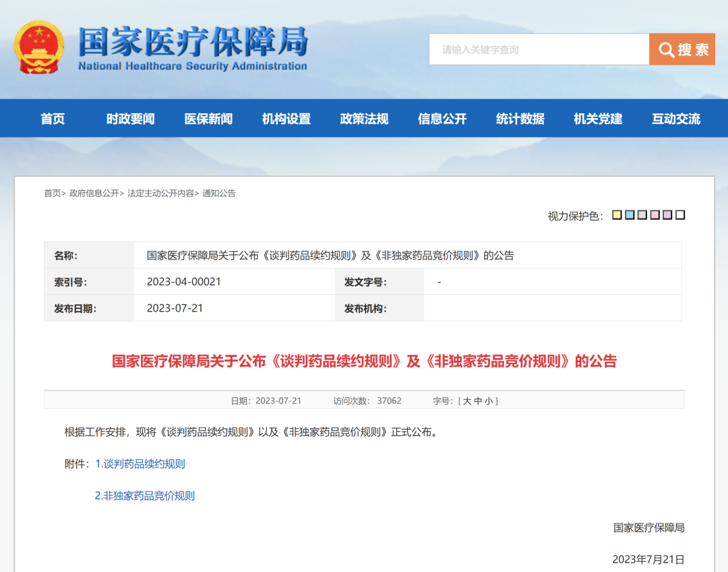The height and width of the screenshot is (572, 728).
Task: Open 统计数据 navigation item
Action: coord(520,119)
